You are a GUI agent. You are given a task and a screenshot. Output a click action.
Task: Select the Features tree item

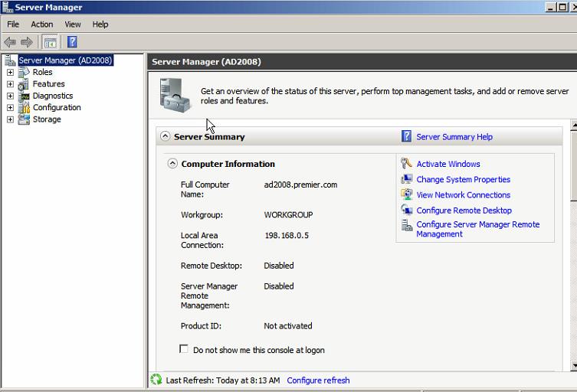[x=48, y=84]
